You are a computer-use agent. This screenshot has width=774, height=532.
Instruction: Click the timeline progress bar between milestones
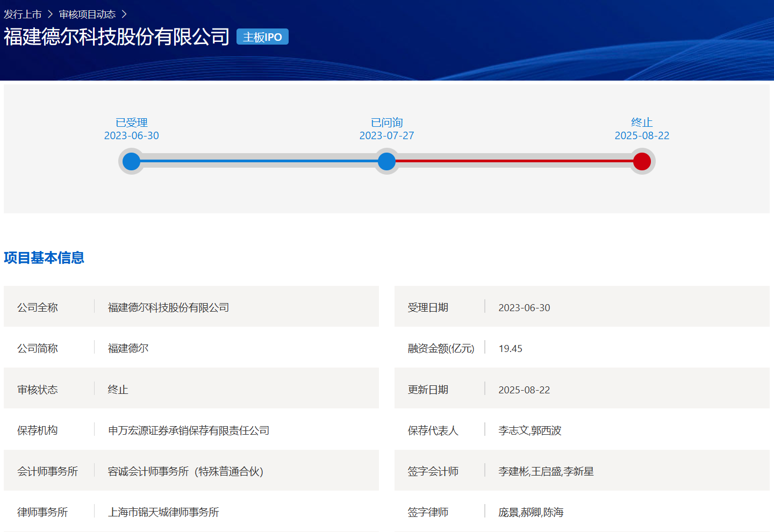point(258,161)
